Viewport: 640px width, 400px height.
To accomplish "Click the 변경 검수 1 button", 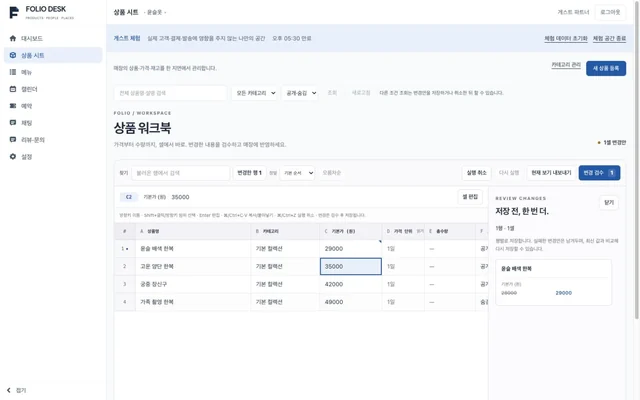I will coord(599,173).
